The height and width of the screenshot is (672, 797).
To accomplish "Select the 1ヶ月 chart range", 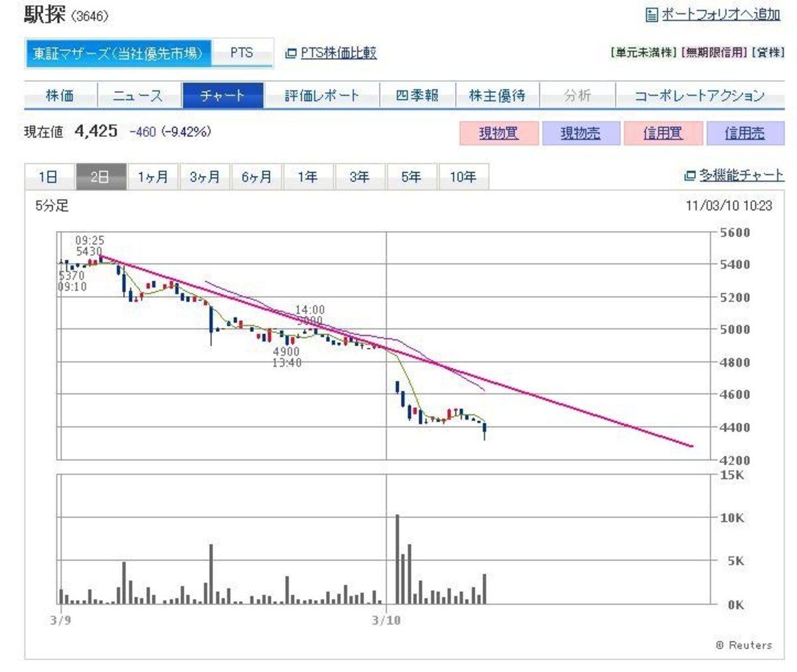I will click(x=153, y=177).
